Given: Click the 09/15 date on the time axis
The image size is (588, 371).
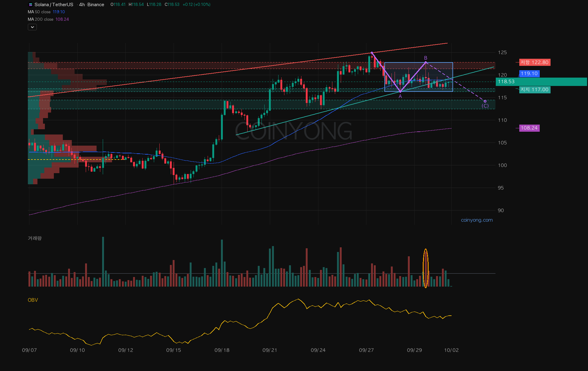Looking at the screenshot, I should click(174, 350).
